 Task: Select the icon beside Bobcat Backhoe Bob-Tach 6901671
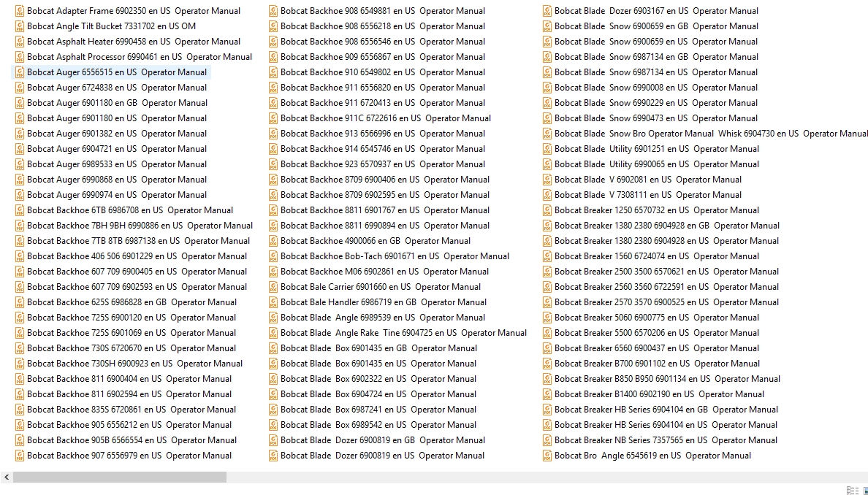[273, 256]
